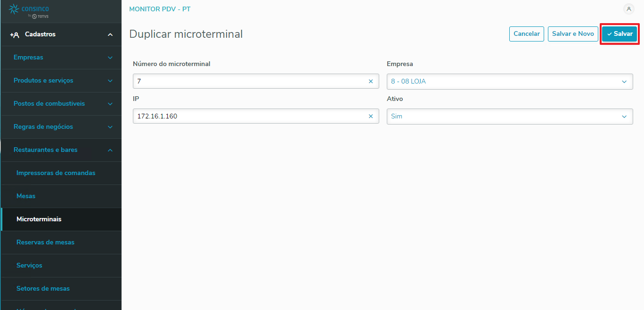Clear the IP field value
This screenshot has height=310, width=644.
pyautogui.click(x=371, y=116)
